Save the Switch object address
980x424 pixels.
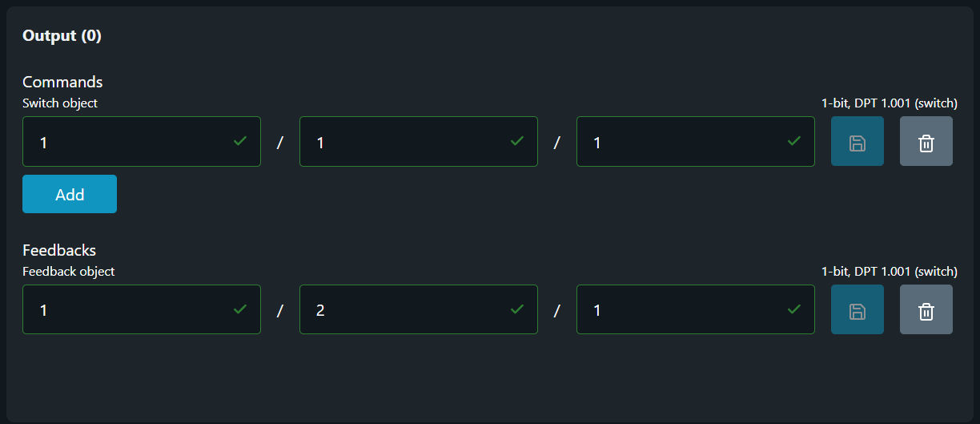point(857,142)
